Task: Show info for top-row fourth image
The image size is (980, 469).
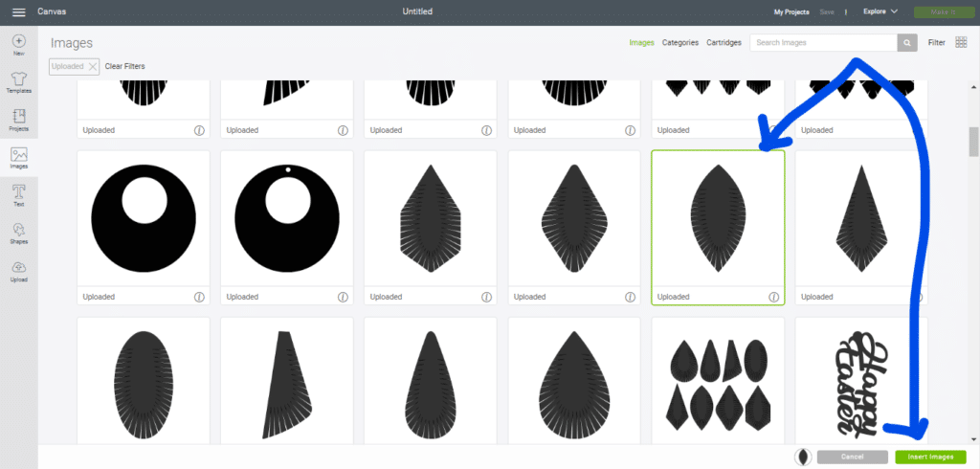Action: 630,130
